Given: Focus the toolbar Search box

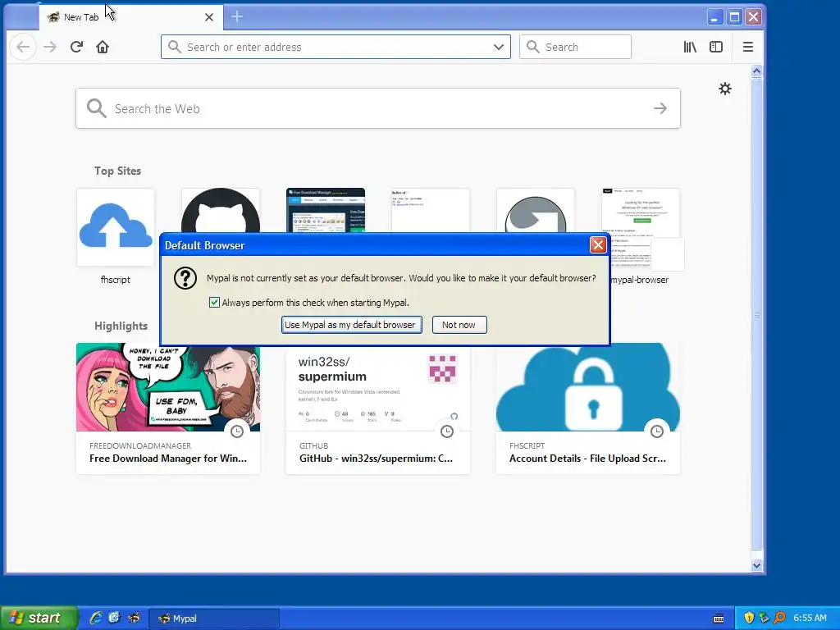Looking at the screenshot, I should click(575, 47).
